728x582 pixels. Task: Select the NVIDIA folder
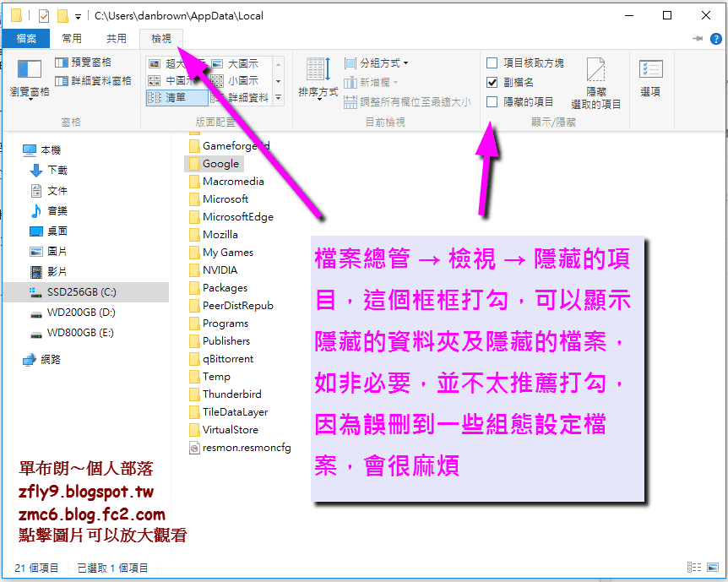(x=214, y=270)
